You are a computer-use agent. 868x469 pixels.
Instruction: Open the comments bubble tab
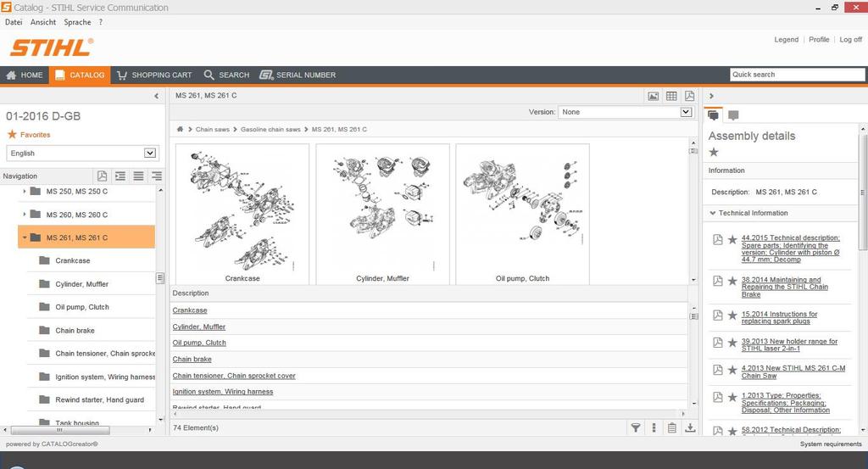click(733, 115)
